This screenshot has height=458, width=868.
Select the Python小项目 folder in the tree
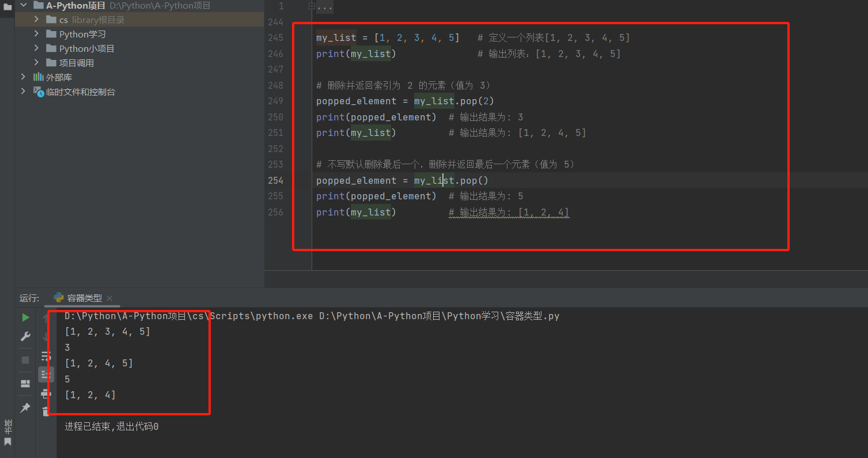coord(86,48)
